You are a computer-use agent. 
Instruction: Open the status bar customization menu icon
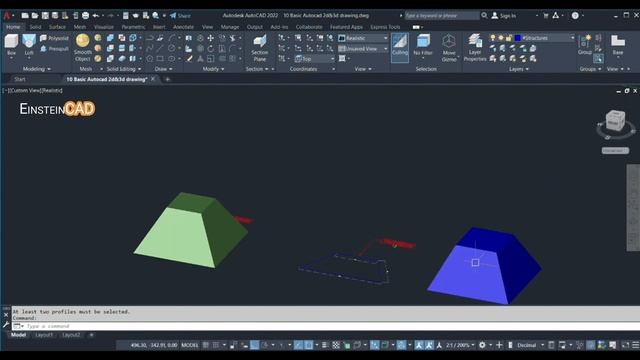[636, 345]
